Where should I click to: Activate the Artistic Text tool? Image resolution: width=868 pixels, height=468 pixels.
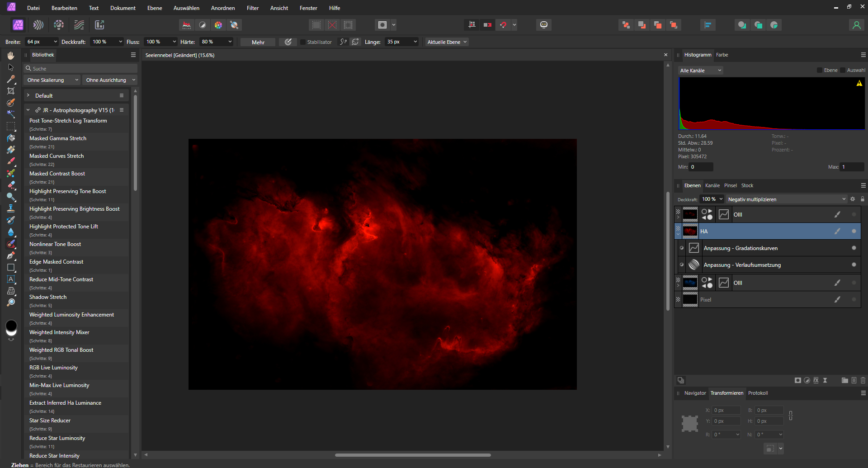click(x=11, y=279)
